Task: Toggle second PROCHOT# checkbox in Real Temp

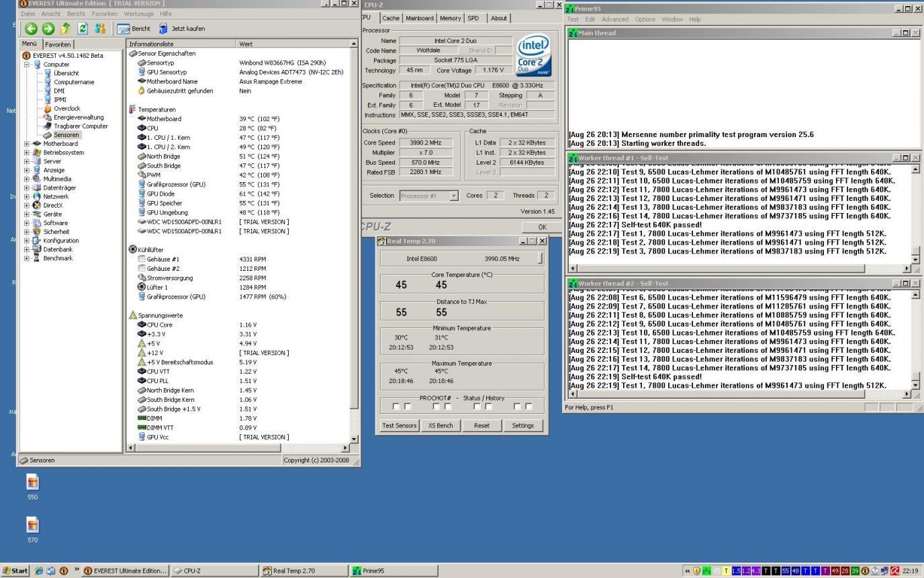Action: click(408, 407)
